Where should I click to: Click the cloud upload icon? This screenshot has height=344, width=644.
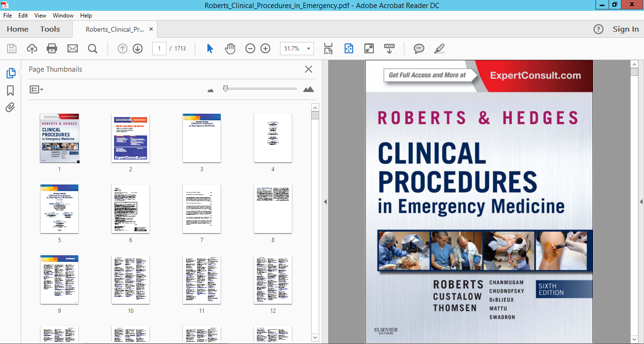32,49
